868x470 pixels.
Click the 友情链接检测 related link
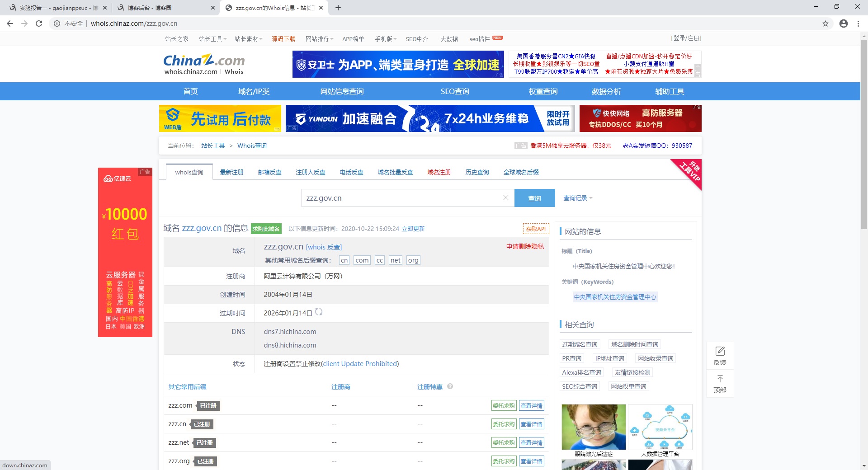point(633,372)
